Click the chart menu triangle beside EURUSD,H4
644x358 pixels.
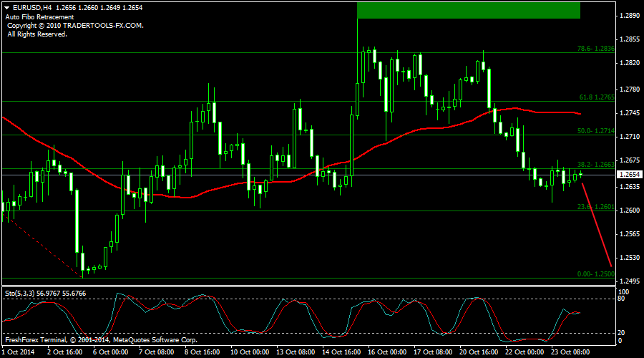tap(7, 8)
